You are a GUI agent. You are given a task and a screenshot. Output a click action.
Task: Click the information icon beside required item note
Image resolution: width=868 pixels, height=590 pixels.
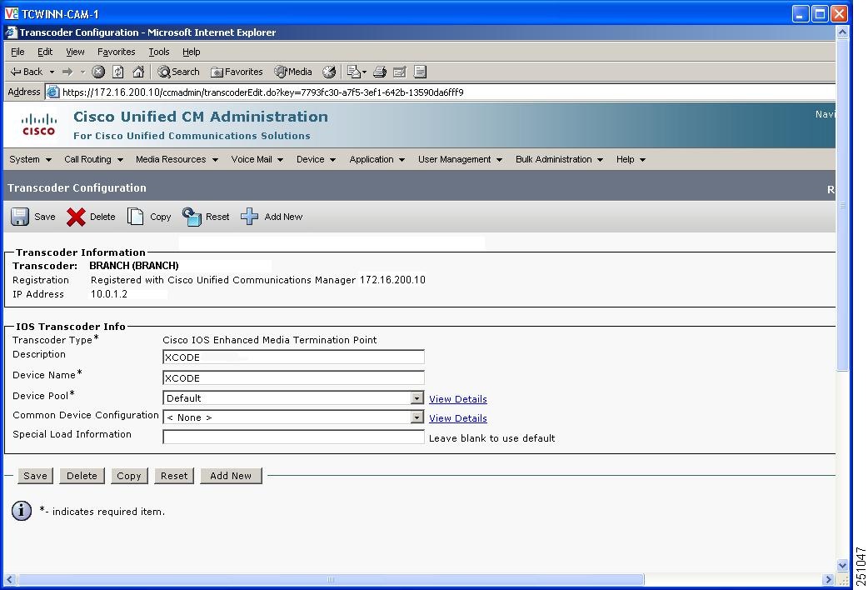(x=22, y=511)
